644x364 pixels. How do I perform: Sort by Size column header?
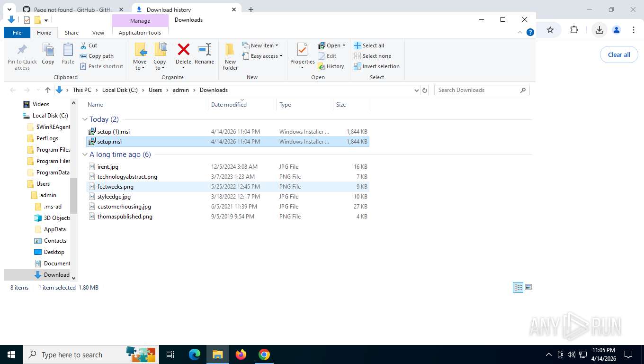[x=341, y=105]
